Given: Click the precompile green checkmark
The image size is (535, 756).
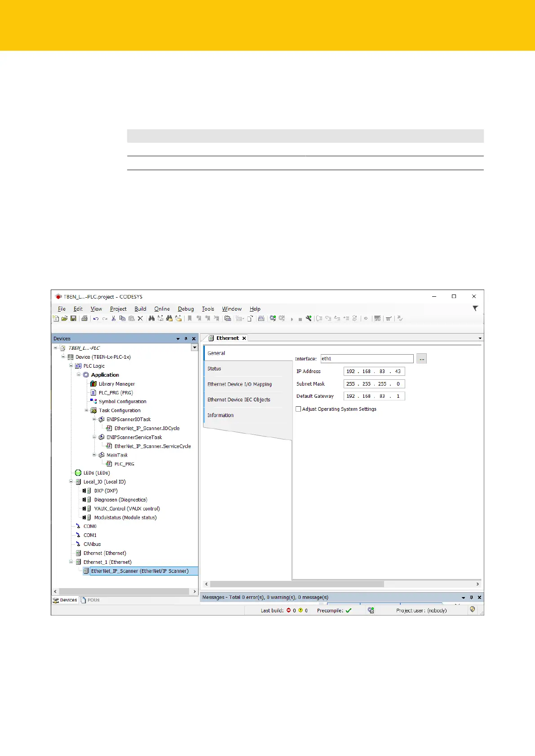Looking at the screenshot, I should pos(349,611).
